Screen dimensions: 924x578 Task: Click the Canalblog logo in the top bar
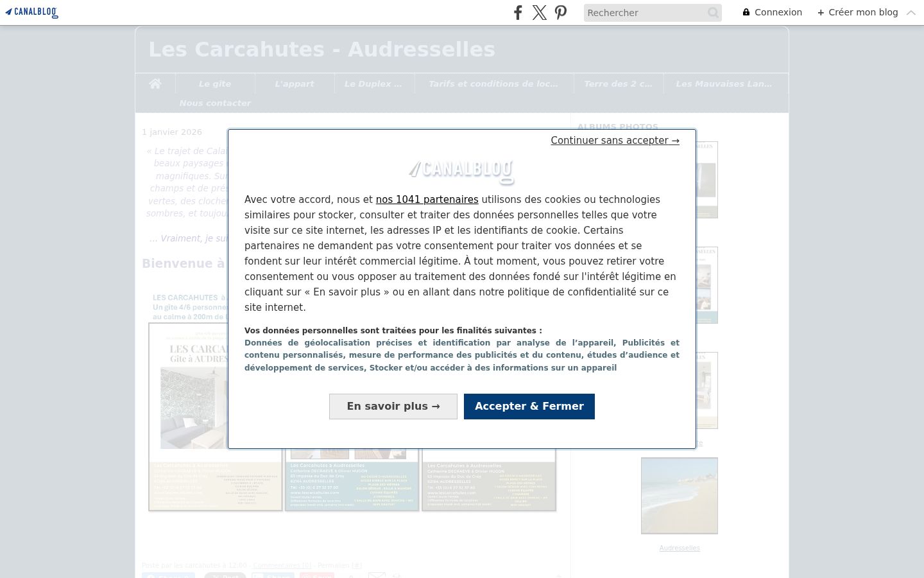pos(31,12)
